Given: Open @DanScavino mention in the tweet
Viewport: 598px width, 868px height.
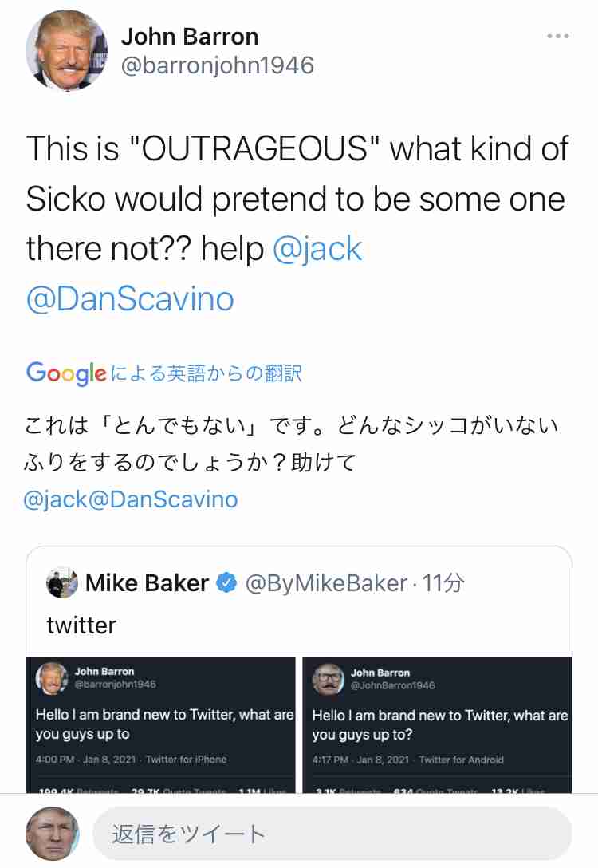Looking at the screenshot, I should (130, 298).
